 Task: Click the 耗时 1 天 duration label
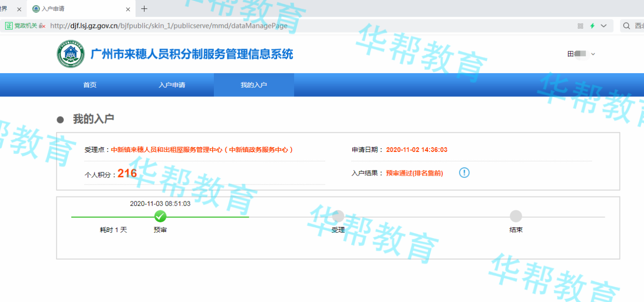113,230
